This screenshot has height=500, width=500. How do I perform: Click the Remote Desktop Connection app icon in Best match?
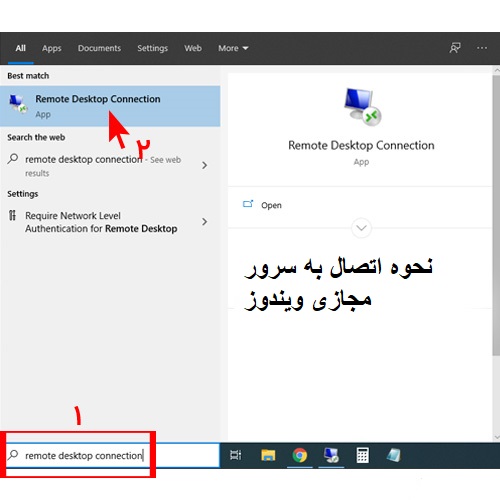(17, 104)
